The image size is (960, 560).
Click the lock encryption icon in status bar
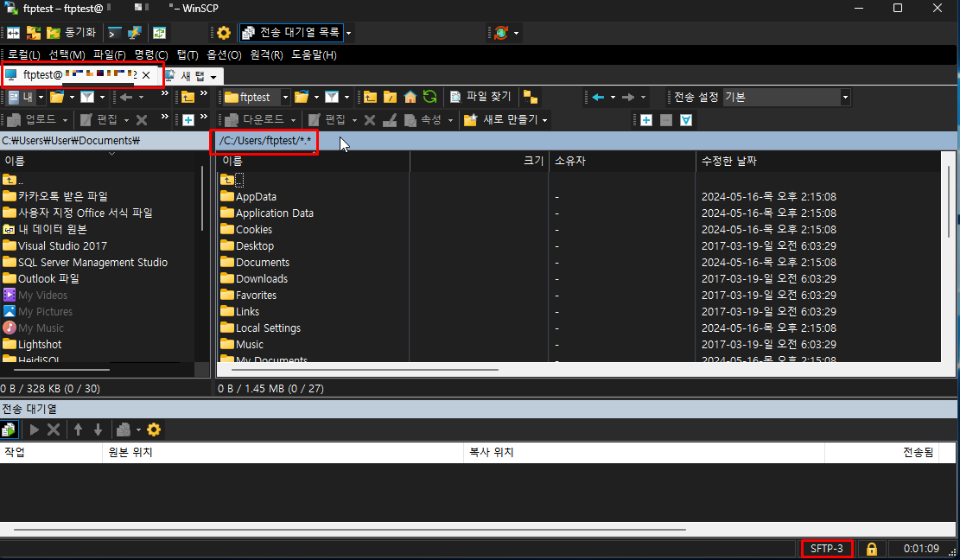click(872, 549)
